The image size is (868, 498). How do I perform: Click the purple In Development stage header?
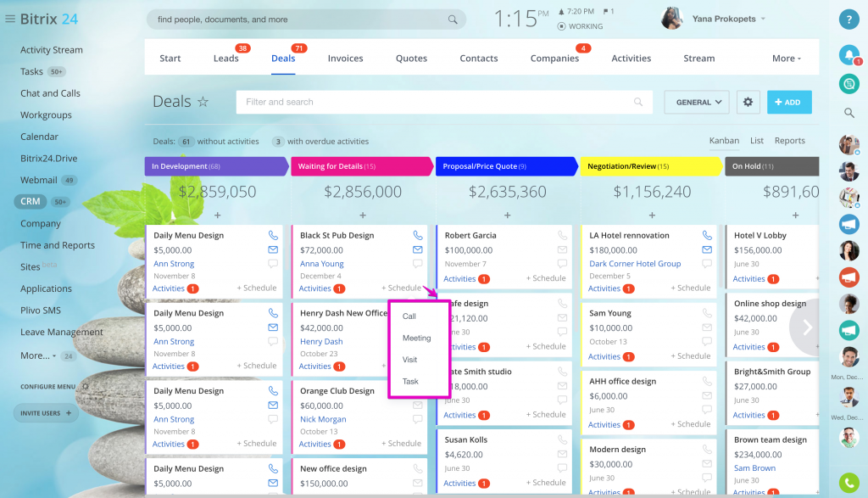tap(216, 166)
